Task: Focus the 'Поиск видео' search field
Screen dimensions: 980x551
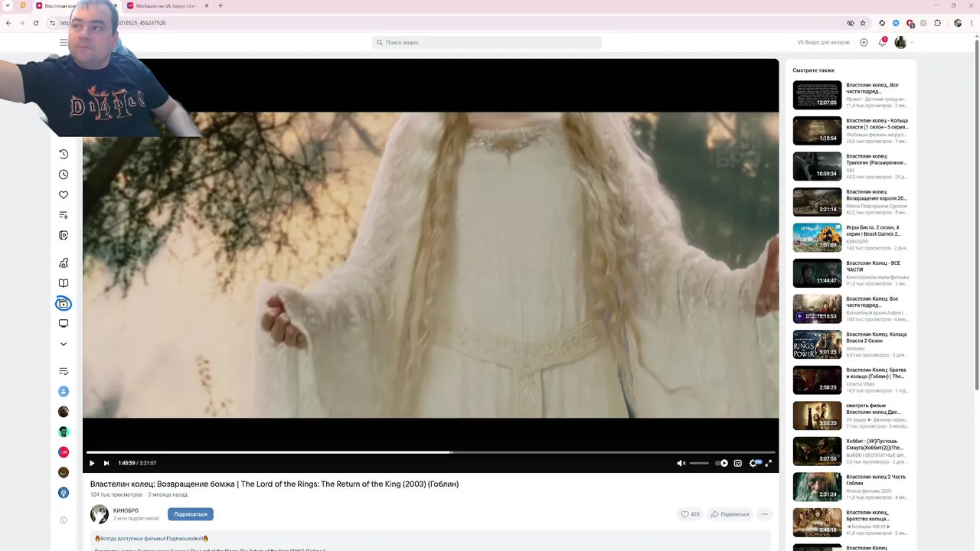Action: coord(487,42)
